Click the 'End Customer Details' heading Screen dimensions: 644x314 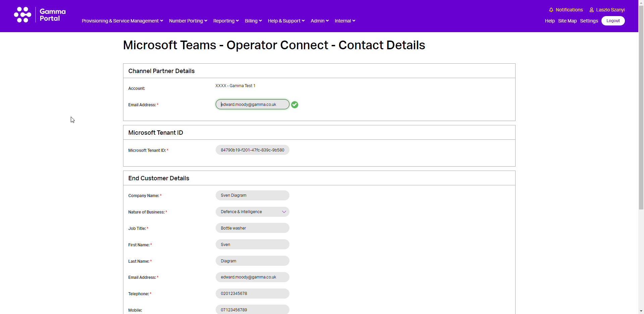[159, 178]
